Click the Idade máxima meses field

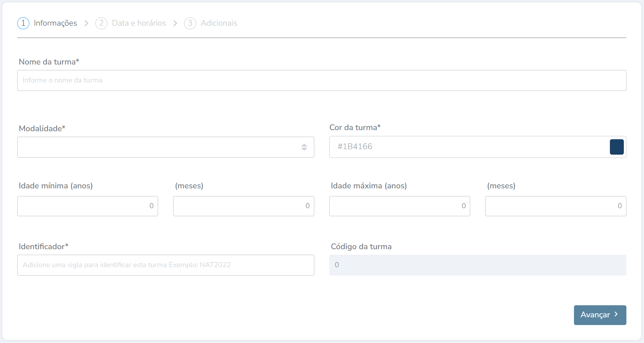(555, 206)
